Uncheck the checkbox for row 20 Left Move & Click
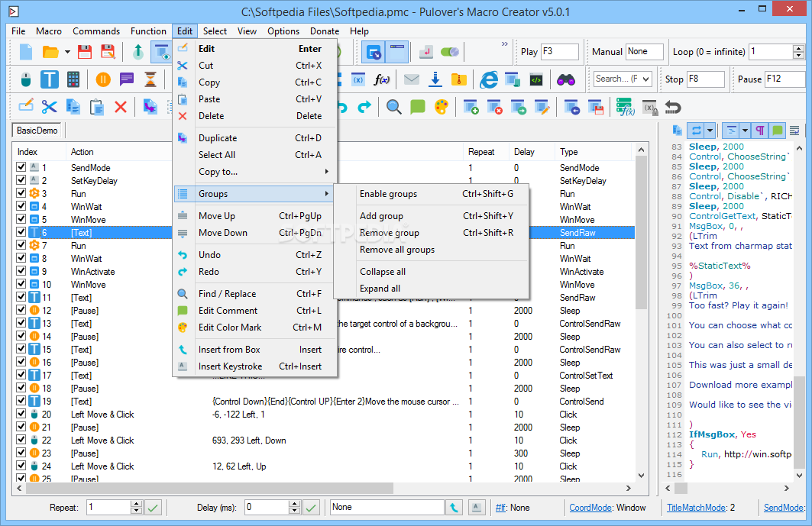This screenshot has height=526, width=812. [x=21, y=414]
